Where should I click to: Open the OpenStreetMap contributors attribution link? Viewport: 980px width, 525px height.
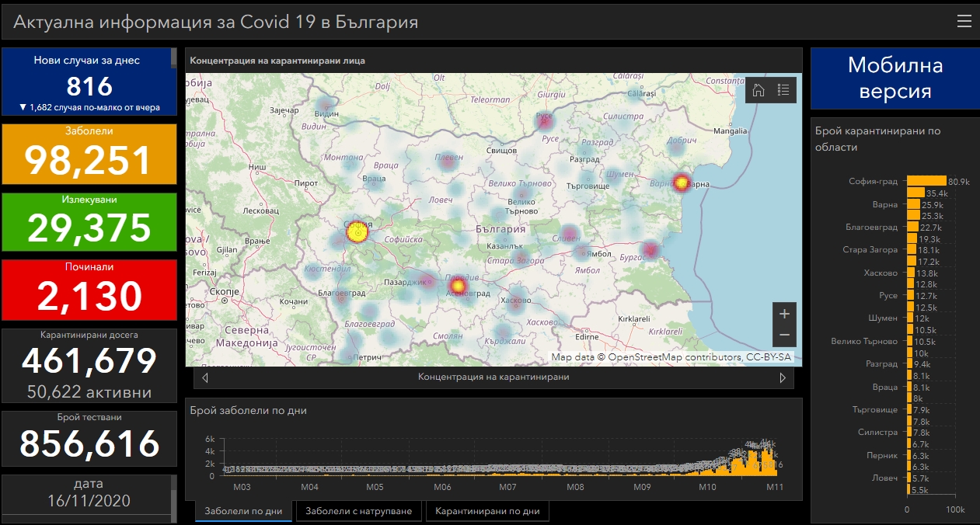674,357
